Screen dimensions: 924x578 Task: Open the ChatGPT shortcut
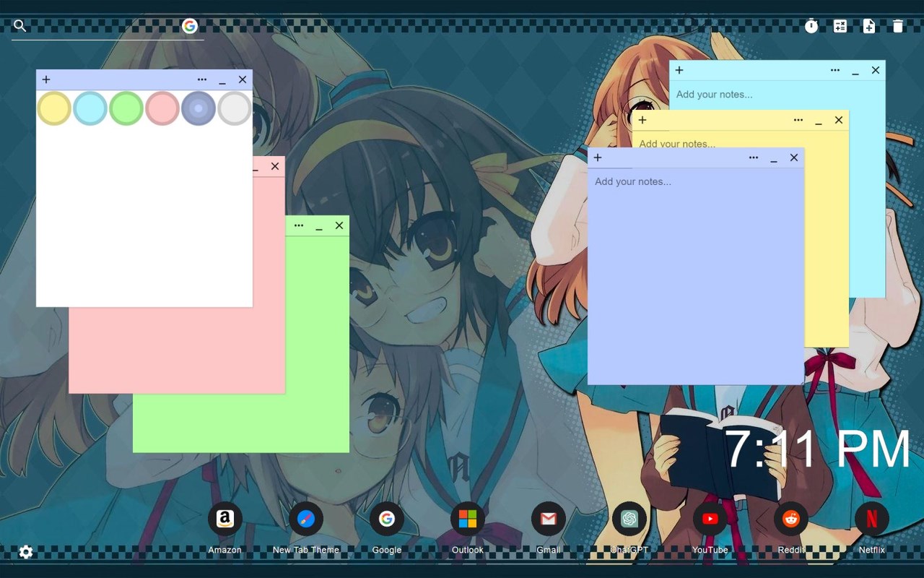(x=629, y=519)
